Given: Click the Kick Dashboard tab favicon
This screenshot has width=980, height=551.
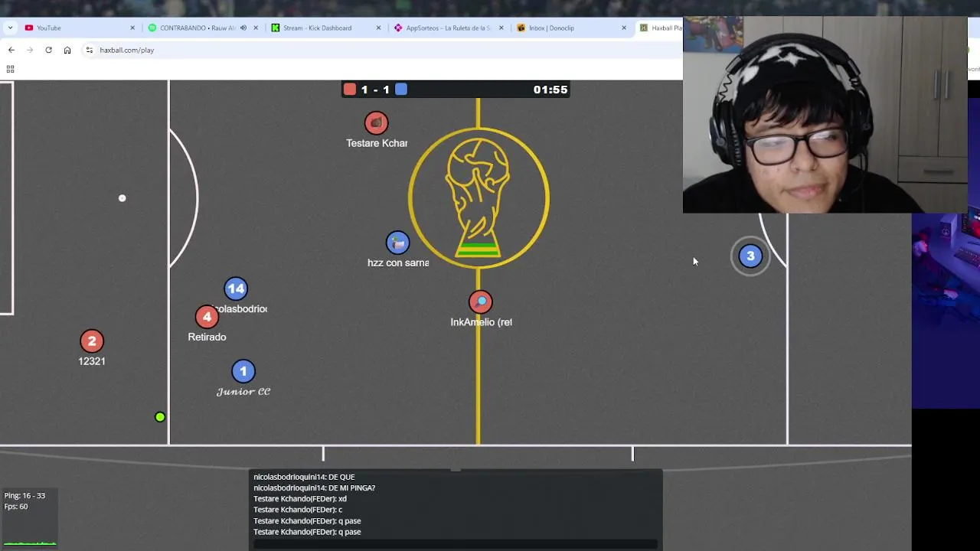Looking at the screenshot, I should pyautogui.click(x=276, y=28).
